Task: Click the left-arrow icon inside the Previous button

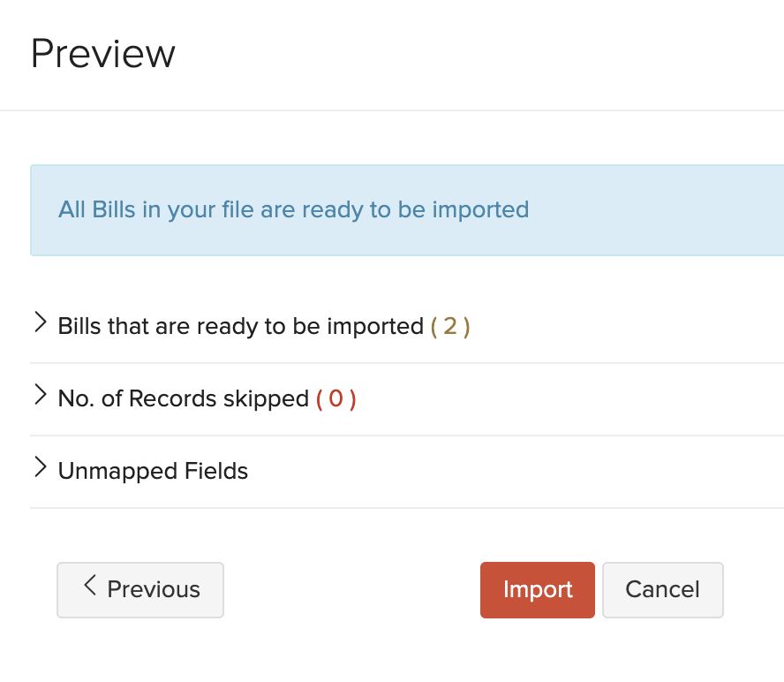Action: point(89,586)
